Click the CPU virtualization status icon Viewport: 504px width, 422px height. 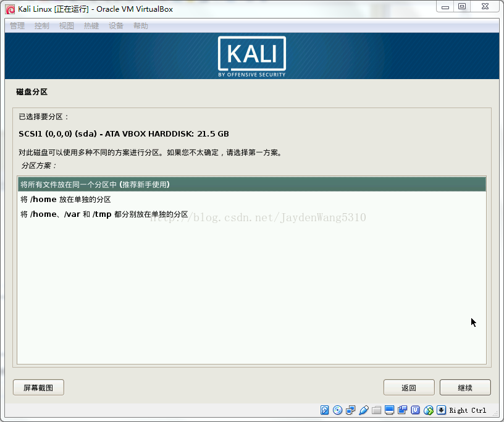click(416, 410)
